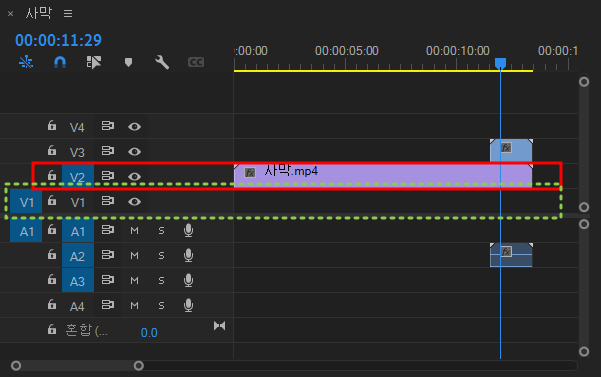
Task: Mute audio track A1
Action: coord(134,231)
